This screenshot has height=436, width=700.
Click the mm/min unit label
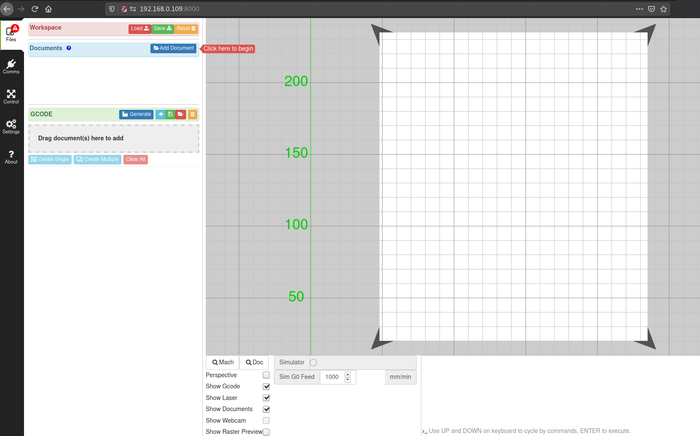(x=400, y=377)
